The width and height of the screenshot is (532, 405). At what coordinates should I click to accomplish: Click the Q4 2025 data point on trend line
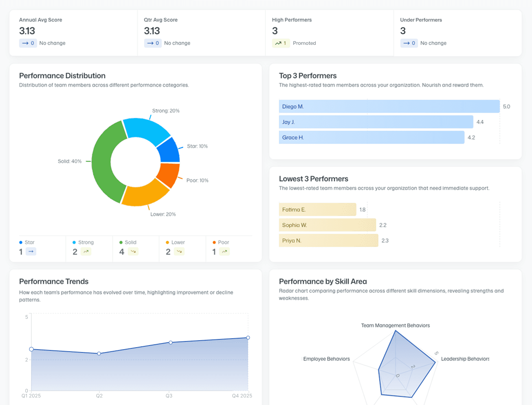248,338
